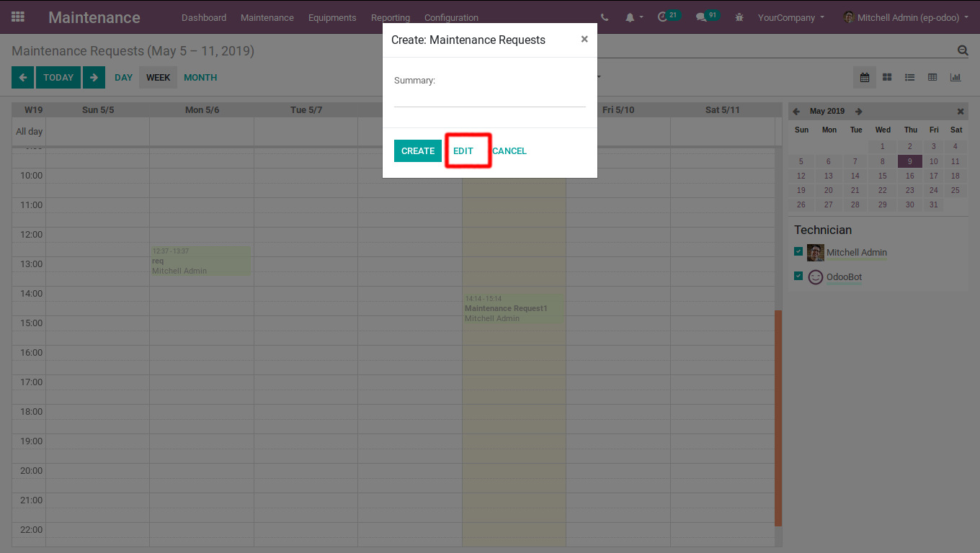Click OdooBot smiley avatar
980x553 pixels.
(816, 277)
